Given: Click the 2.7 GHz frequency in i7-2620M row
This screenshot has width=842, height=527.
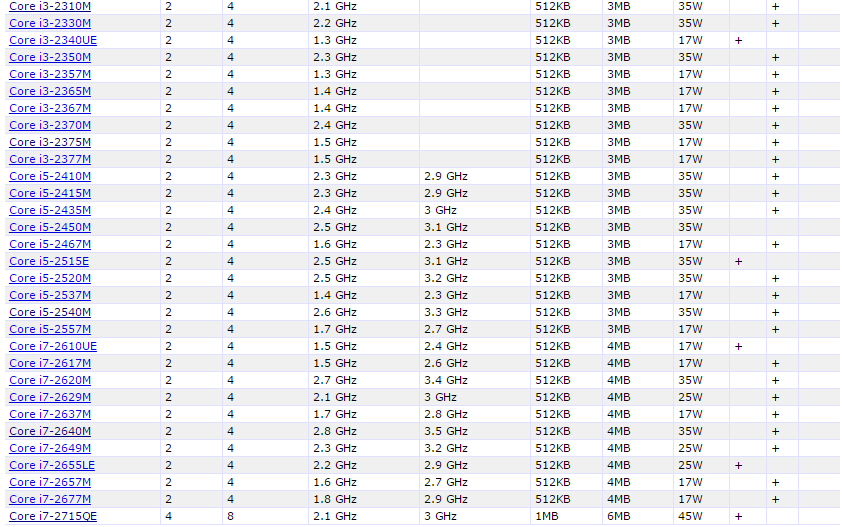Looking at the screenshot, I should point(335,380).
